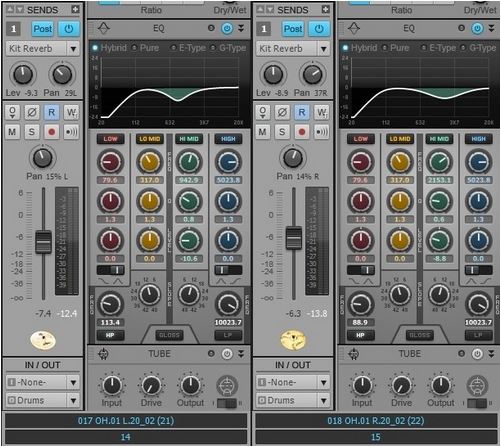Collapse Tube module on OH.01 L strip
Viewport: 501px width, 446px height.
click(241, 354)
